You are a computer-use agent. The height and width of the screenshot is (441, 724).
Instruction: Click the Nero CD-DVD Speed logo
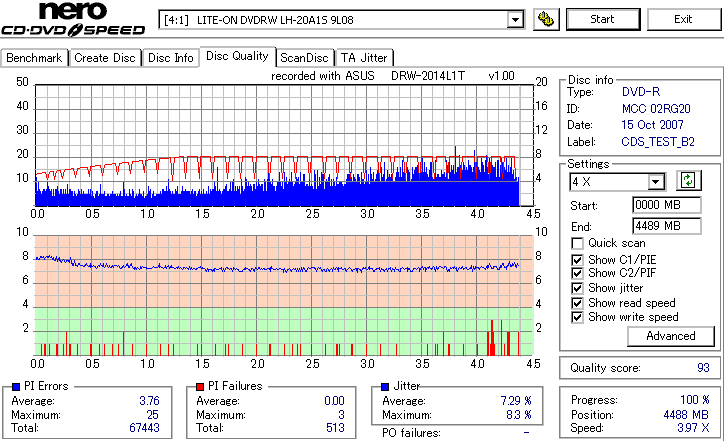pos(73,19)
